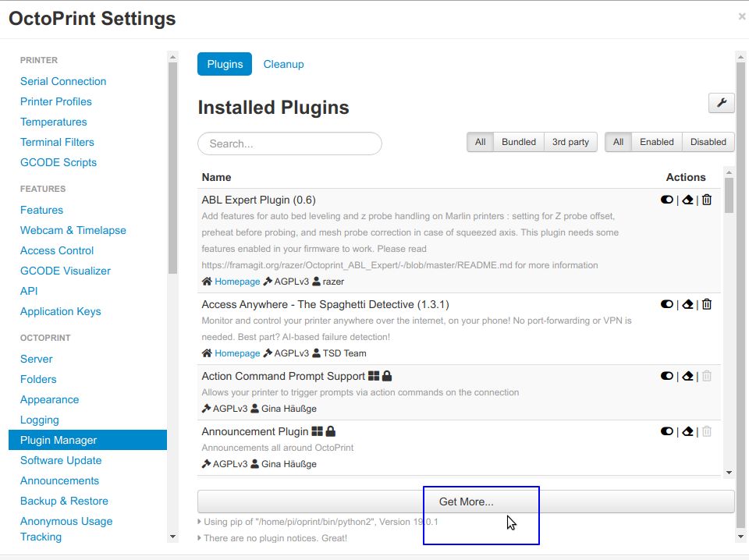Expand pip version details line

(318, 522)
